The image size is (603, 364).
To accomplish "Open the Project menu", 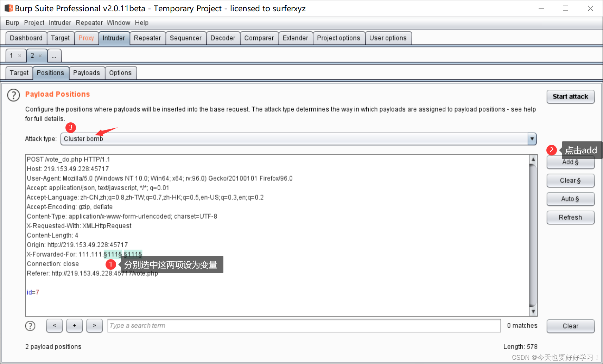I will pyautogui.click(x=34, y=23).
